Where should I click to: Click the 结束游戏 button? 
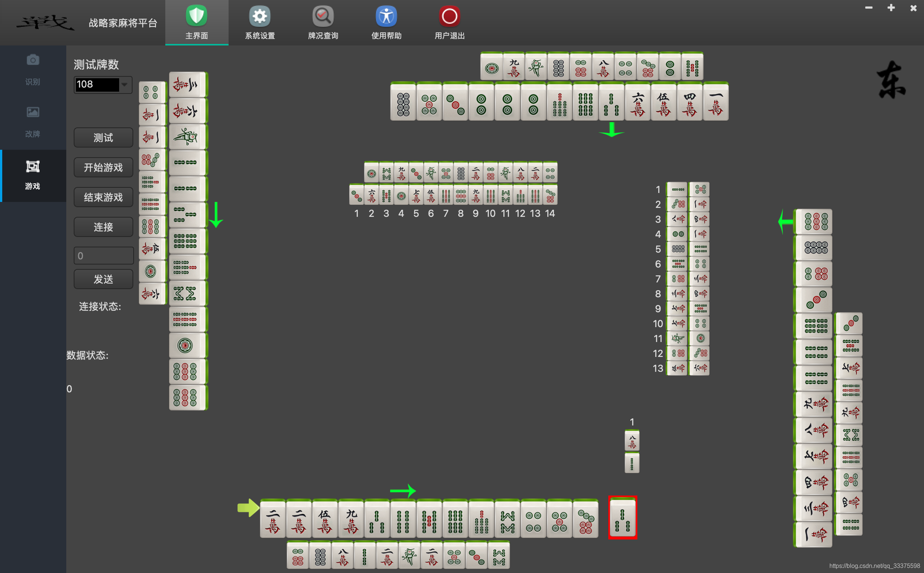[103, 197]
